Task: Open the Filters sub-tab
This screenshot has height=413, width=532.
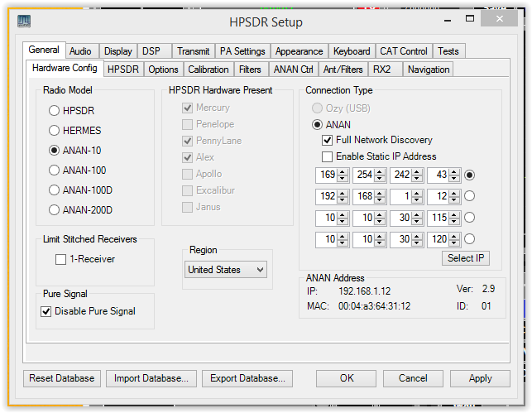Action: point(250,70)
